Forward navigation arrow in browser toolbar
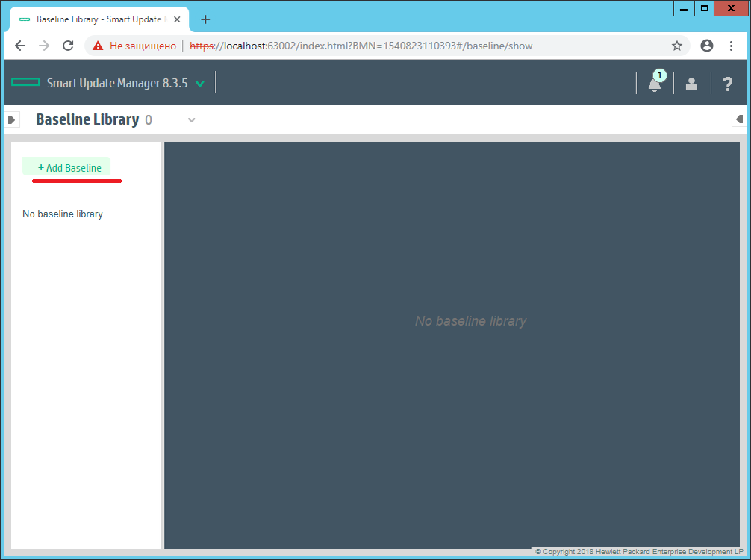The image size is (751, 560). tap(44, 46)
